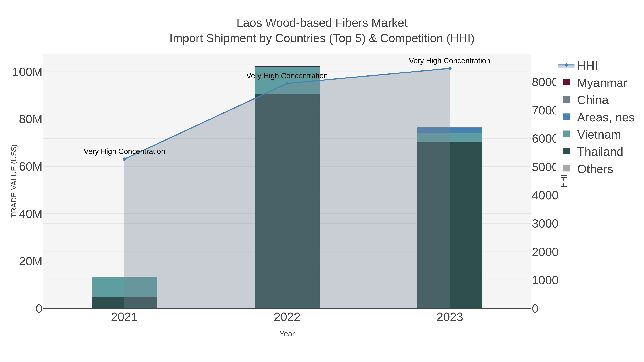Click the 2023 HHI data point
The width and height of the screenshot is (644, 362).
coord(450,68)
